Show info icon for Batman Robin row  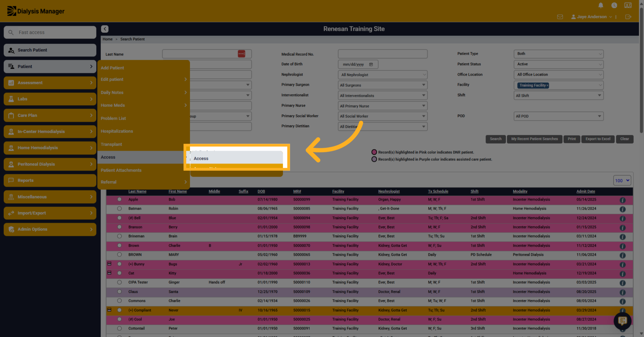point(623,209)
